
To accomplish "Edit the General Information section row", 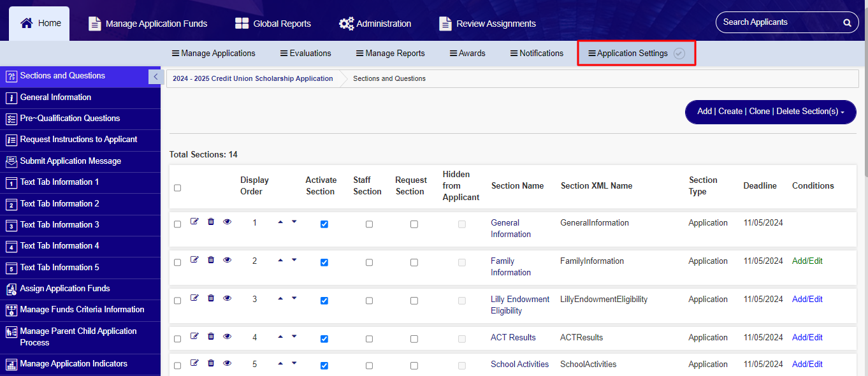I will (194, 222).
